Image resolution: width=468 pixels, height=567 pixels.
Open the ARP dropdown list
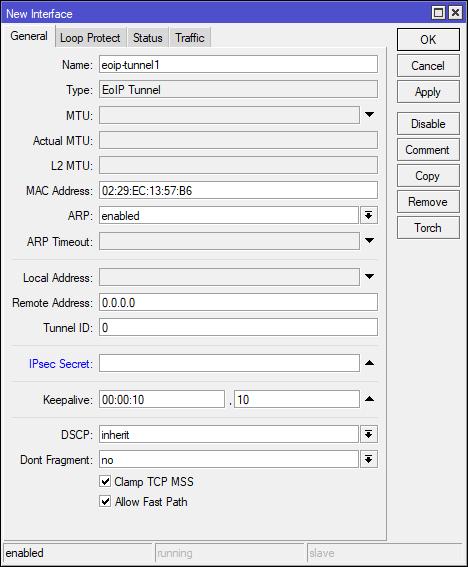pyautogui.click(x=369, y=216)
